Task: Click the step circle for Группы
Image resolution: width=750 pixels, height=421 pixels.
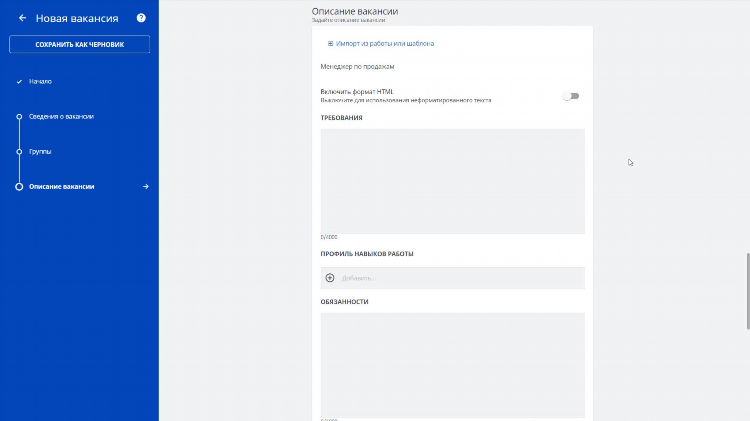Action: [x=19, y=152]
